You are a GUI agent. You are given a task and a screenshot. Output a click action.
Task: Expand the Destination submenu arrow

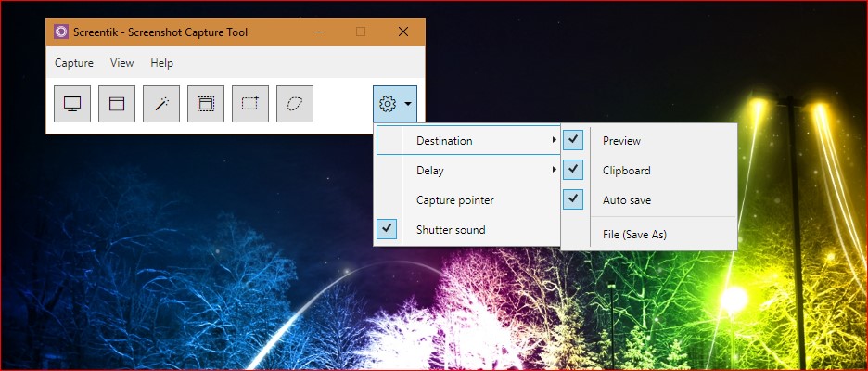[x=555, y=140]
